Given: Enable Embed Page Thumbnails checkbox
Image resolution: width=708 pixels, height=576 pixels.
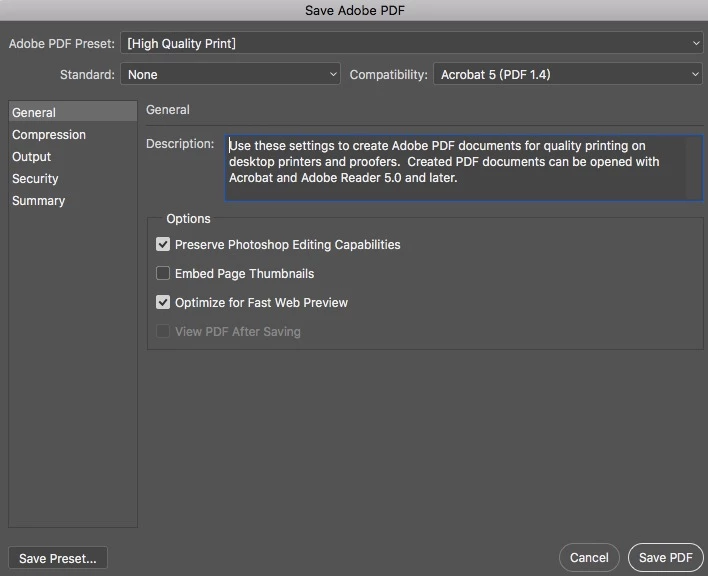Looking at the screenshot, I should click(163, 273).
